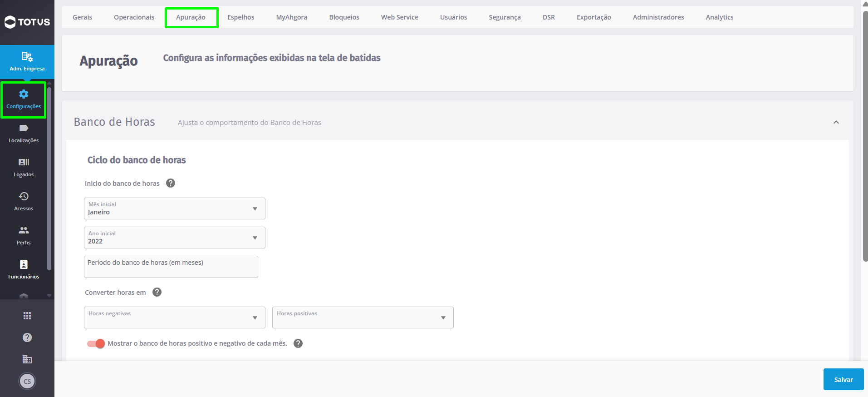Click help icon beside Inicio do banco de horas
Image resolution: width=868 pixels, height=397 pixels.
point(171,183)
